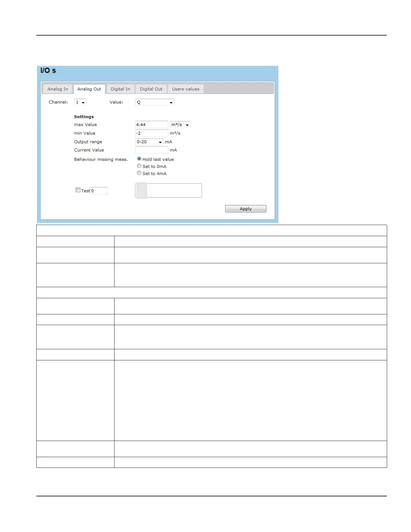Select Set to 4mA option
The image size is (411, 532).
(139, 173)
